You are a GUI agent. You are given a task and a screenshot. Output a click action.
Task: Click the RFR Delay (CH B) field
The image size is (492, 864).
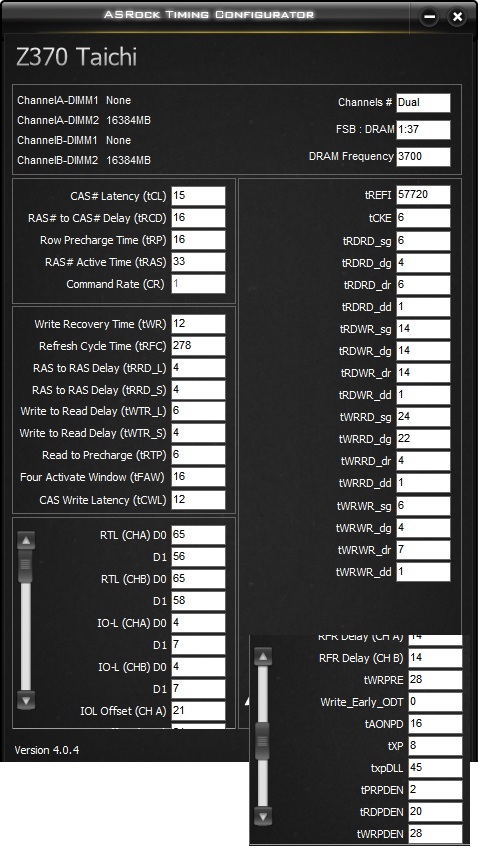[435, 658]
